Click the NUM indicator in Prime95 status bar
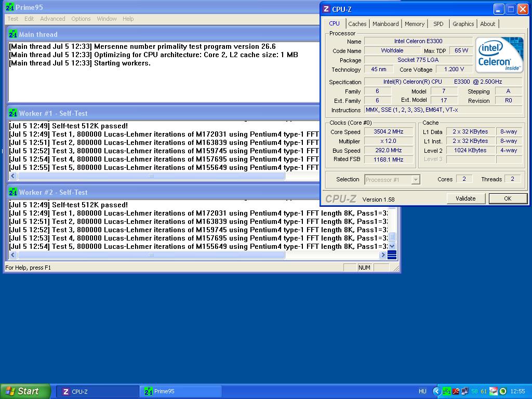 (x=364, y=268)
